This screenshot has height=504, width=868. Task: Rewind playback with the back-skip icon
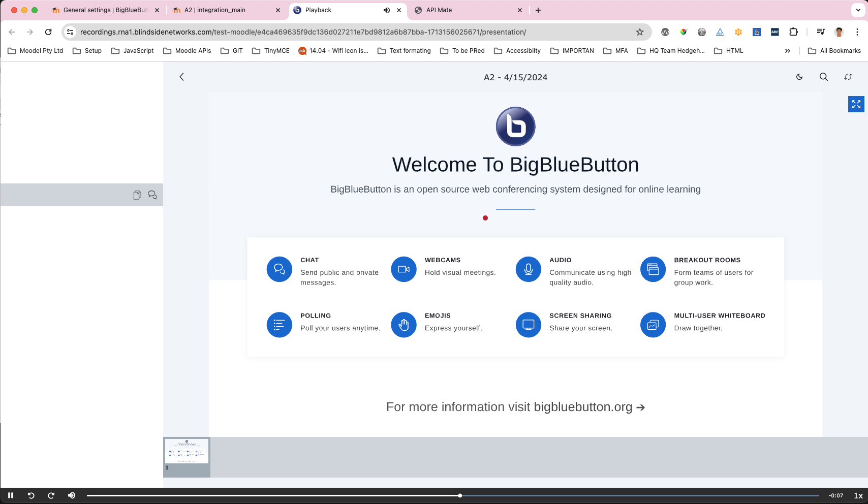click(31, 495)
